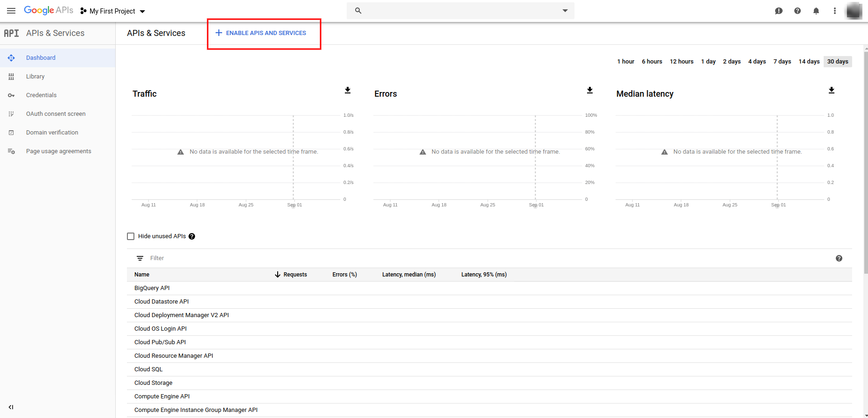Image resolution: width=868 pixels, height=418 pixels.
Task: Open the Cloud SQL row
Action: click(489, 369)
